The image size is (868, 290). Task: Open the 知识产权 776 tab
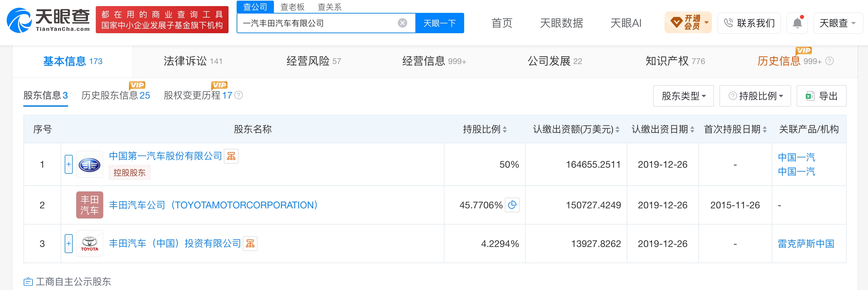(x=675, y=61)
